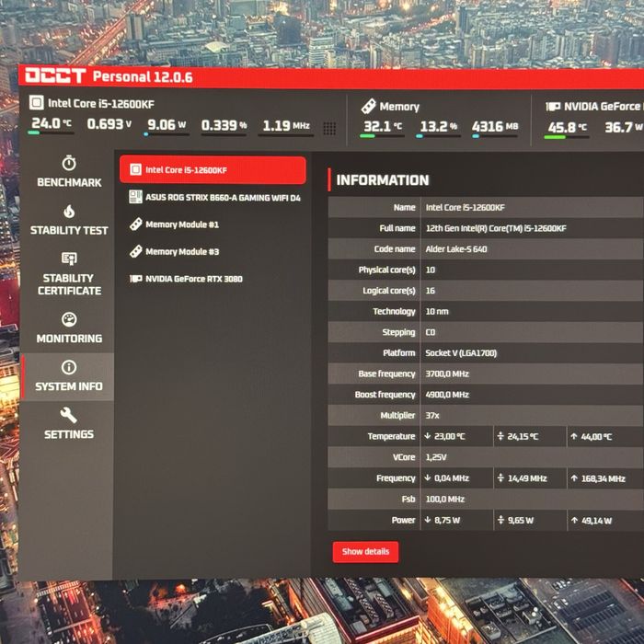This screenshot has height=644, width=644.
Task: Click the Monitoring gauge icon
Action: click(x=69, y=319)
